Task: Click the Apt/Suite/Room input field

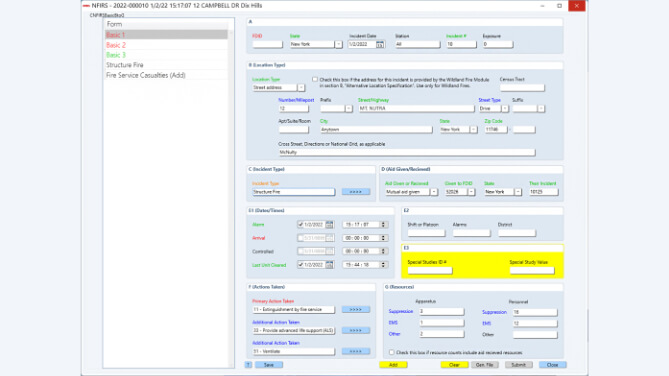Action: (293, 130)
